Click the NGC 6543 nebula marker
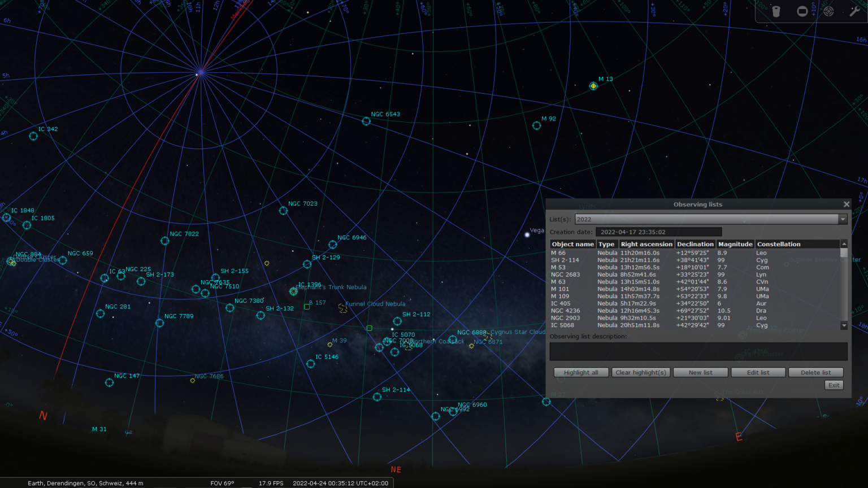 click(x=366, y=121)
